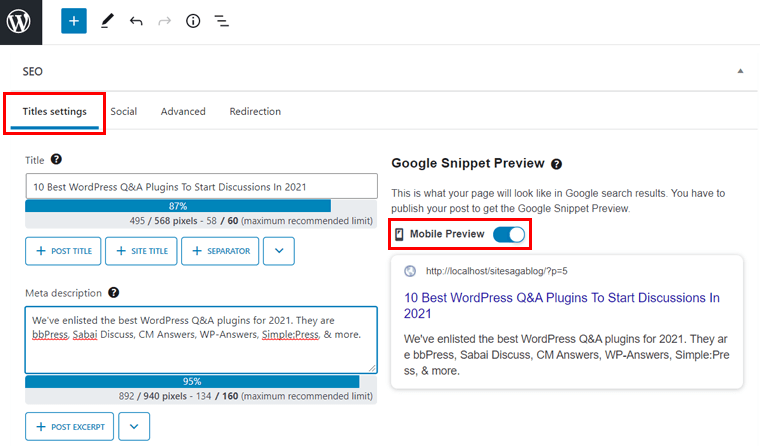The width and height of the screenshot is (760, 446).
Task: Open more description variables dropdown
Action: click(x=134, y=427)
